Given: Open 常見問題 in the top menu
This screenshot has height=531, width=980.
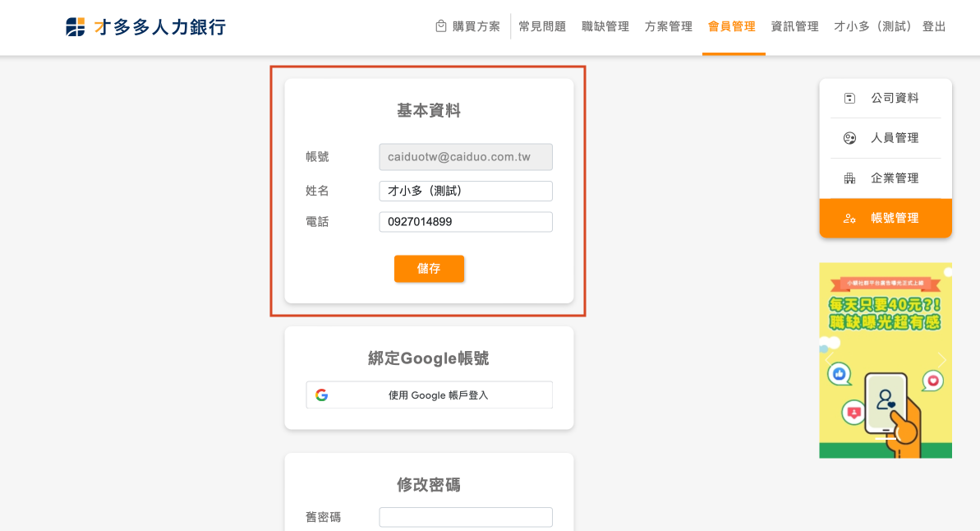Looking at the screenshot, I should tap(542, 26).
